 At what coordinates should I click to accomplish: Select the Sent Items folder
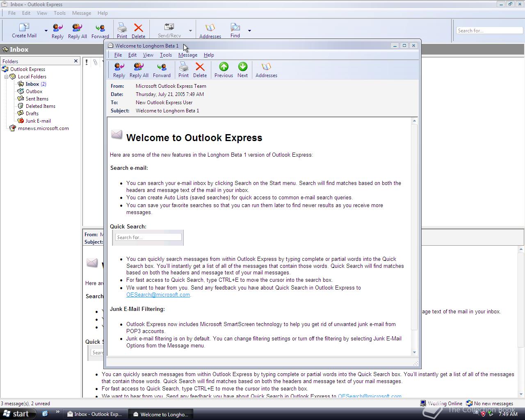(x=37, y=99)
